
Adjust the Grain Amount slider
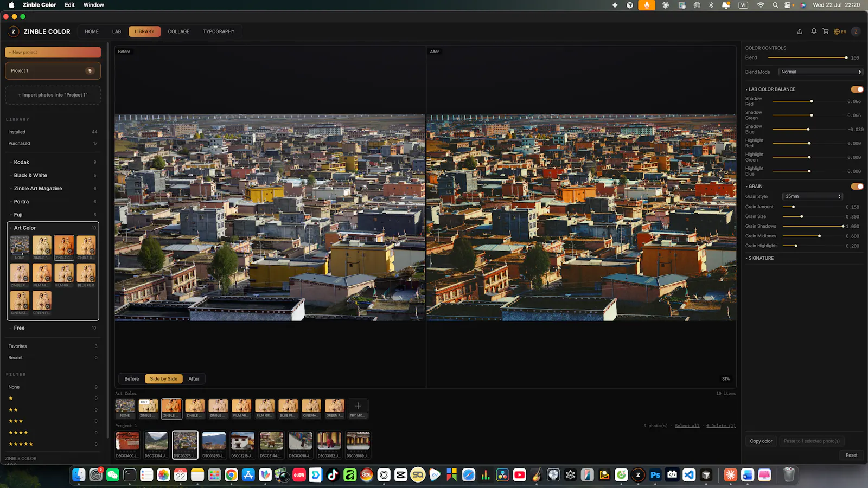(813, 207)
